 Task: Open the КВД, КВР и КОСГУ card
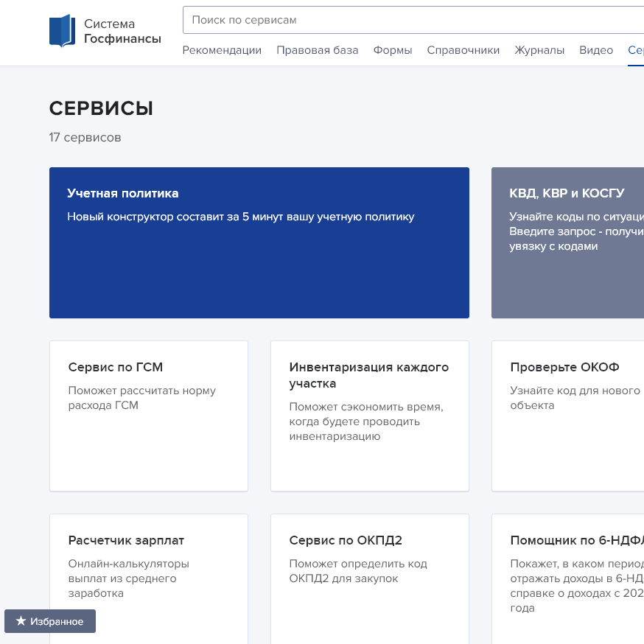[x=567, y=242]
